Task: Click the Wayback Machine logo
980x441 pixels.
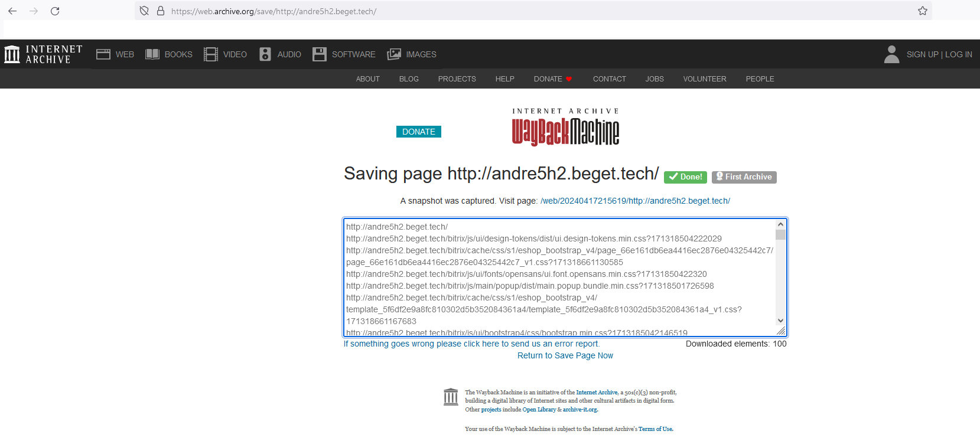Action: pyautogui.click(x=565, y=128)
